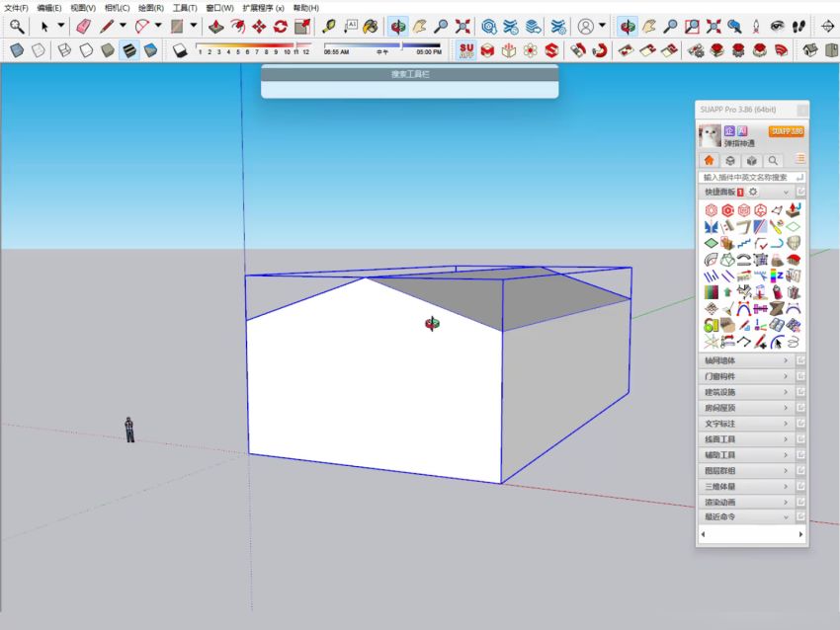Pop out the 快捷面板 panel
The image size is (840, 630).
(800, 192)
